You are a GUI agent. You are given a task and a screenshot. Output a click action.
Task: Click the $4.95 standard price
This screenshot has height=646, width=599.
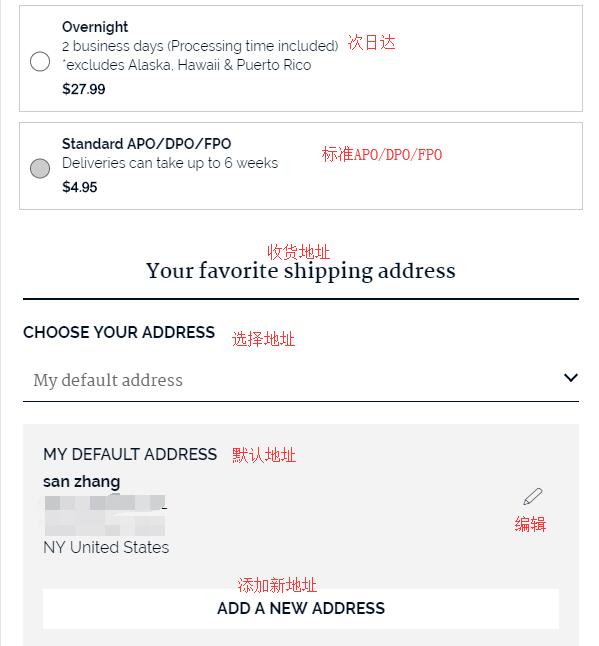pyautogui.click(x=80, y=187)
